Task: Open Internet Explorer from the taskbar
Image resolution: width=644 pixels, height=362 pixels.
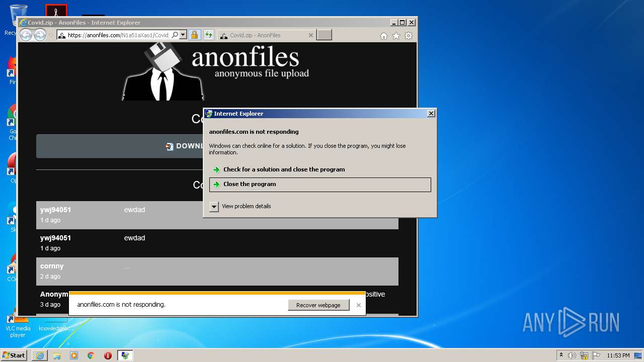Action: [x=40, y=355]
